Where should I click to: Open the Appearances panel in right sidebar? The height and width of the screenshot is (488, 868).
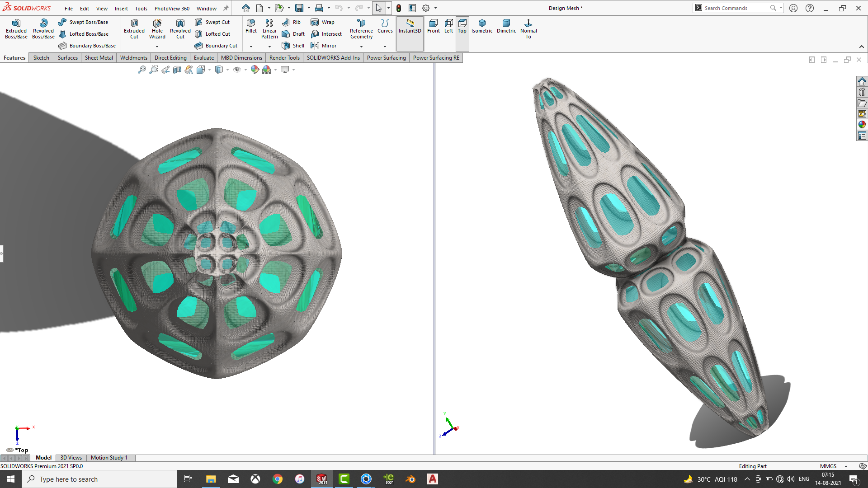point(862,125)
